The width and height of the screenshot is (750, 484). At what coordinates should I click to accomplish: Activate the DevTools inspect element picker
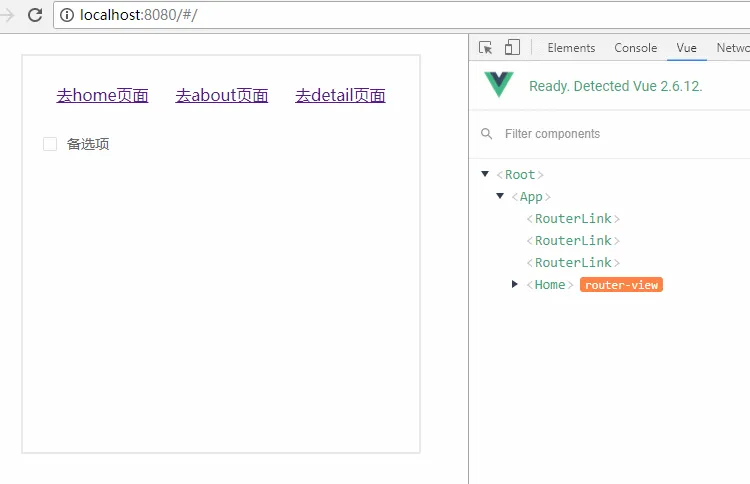[485, 47]
